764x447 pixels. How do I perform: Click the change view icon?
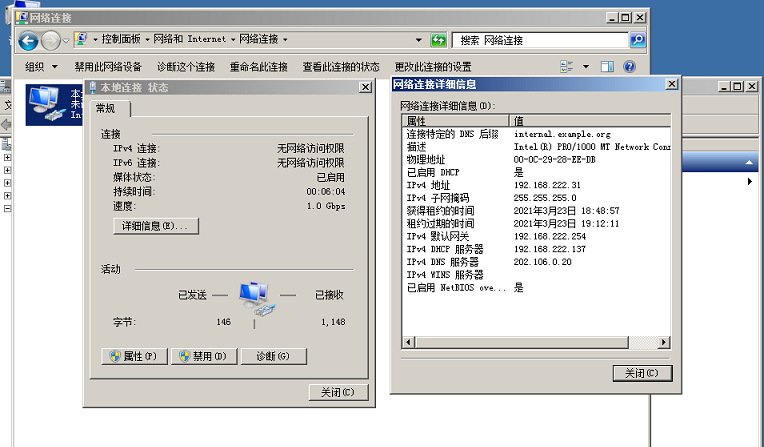coord(567,66)
